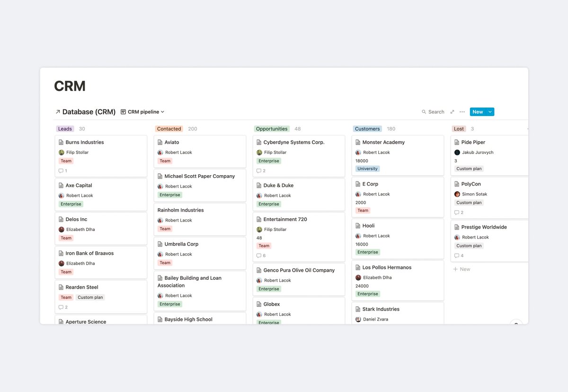568x392 pixels.
Task: Open the comment thread on the PolyCon card
Action: click(x=458, y=212)
